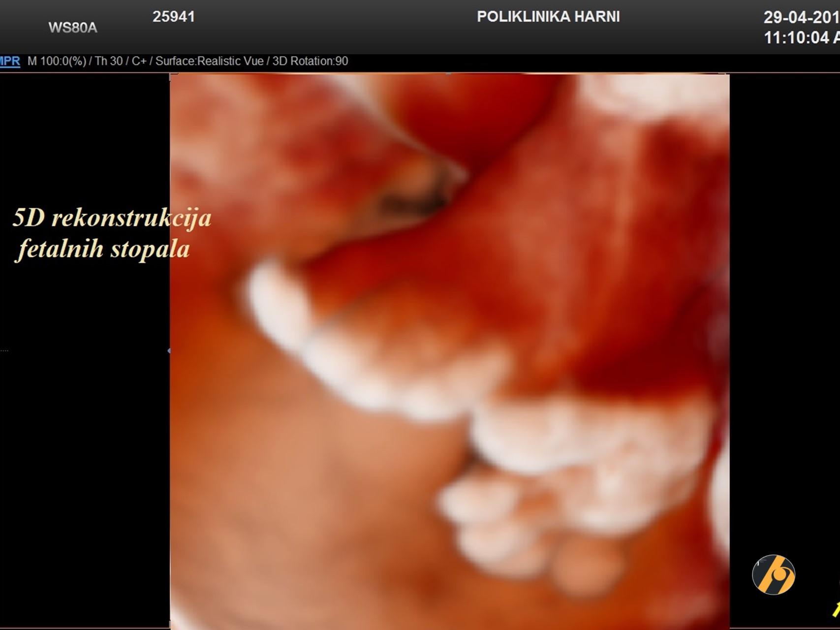Click the POLIKLINIKA HARNI header title
This screenshot has width=840, height=630.
pos(548,17)
